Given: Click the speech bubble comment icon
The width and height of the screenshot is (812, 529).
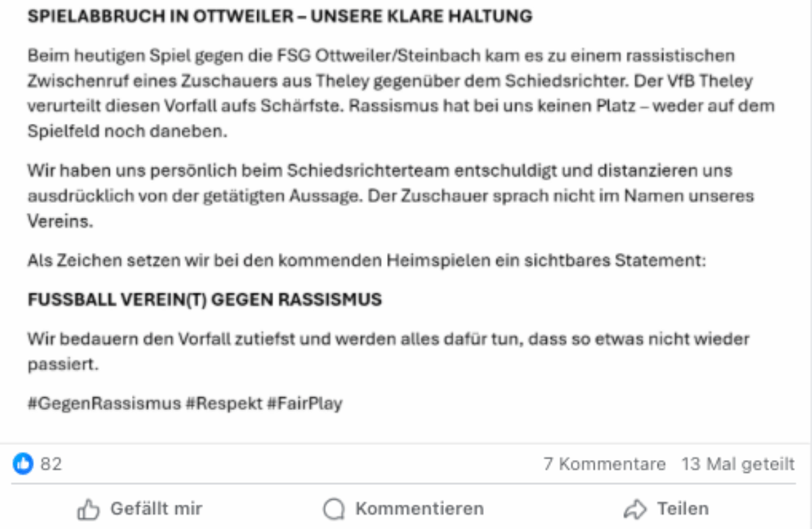Looking at the screenshot, I should point(333,509).
